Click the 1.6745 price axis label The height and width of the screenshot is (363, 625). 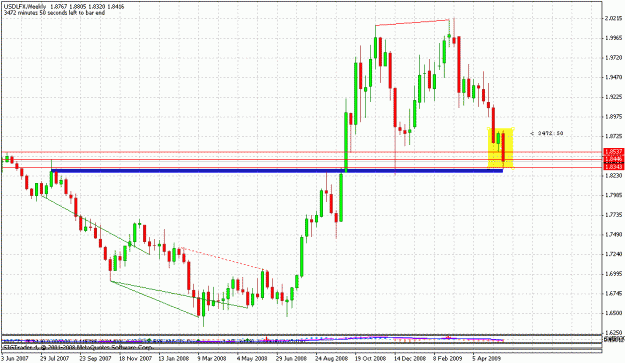pyautogui.click(x=613, y=293)
